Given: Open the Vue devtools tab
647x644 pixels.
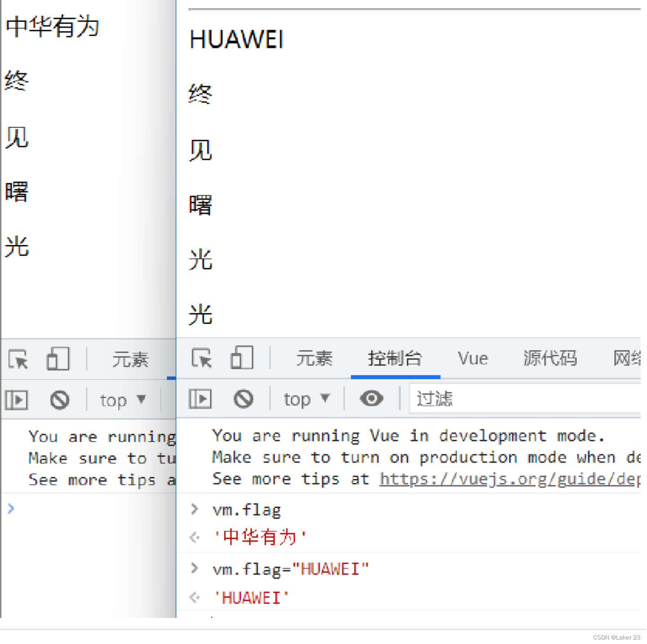Looking at the screenshot, I should point(473,358).
